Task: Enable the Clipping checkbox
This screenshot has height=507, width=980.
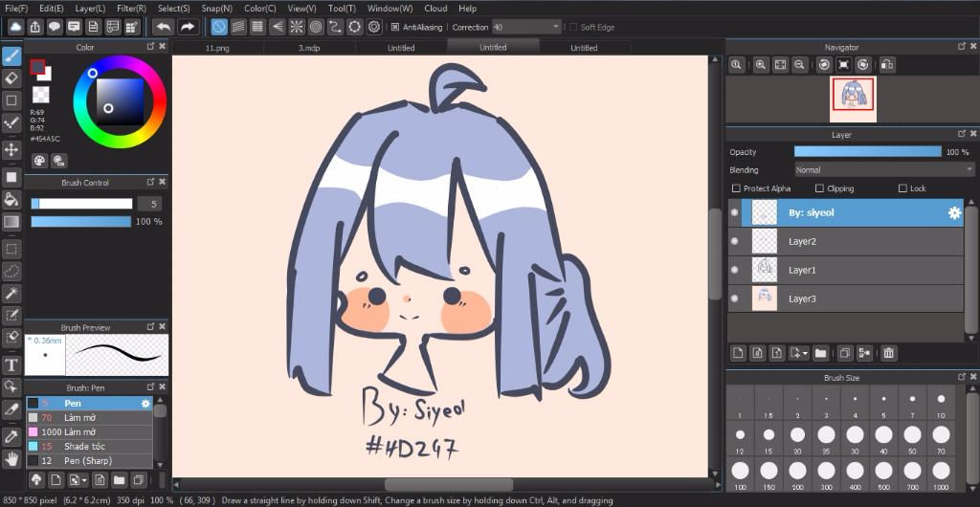Action: 819,187
